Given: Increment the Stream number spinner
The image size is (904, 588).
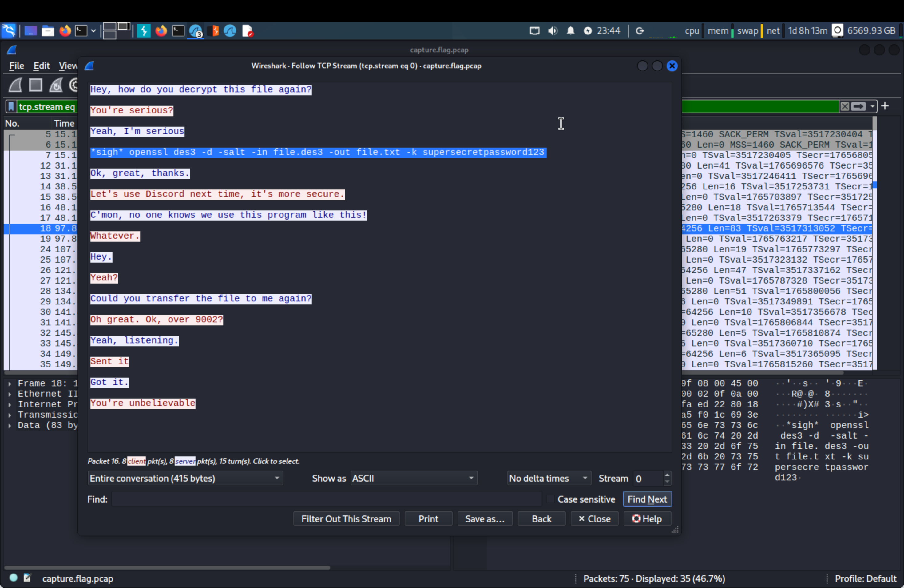Looking at the screenshot, I should 667,475.
